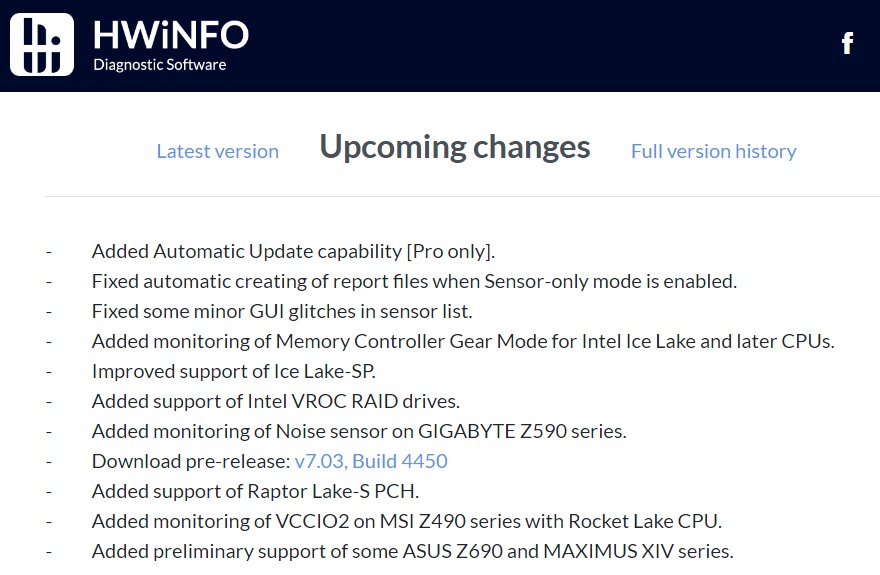
Task: Click the Intel VROC RAID drives entry
Action: pyautogui.click(x=276, y=401)
